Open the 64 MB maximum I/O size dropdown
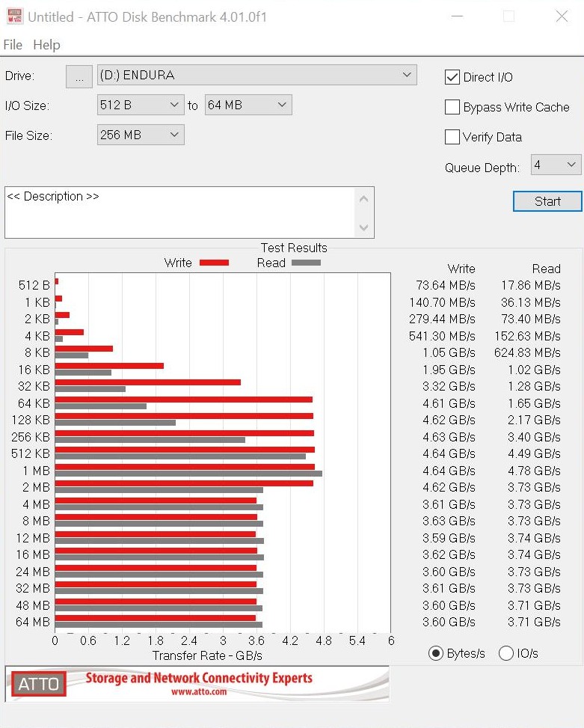 (248, 105)
